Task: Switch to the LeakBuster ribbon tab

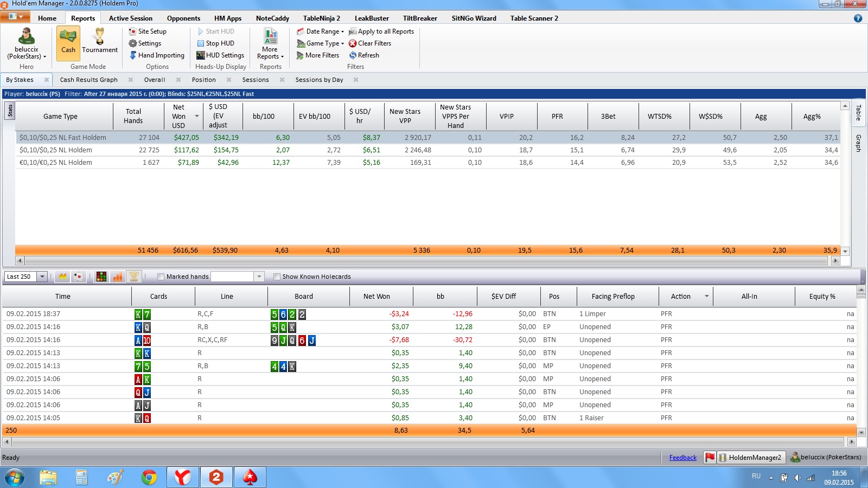Action: click(x=372, y=18)
